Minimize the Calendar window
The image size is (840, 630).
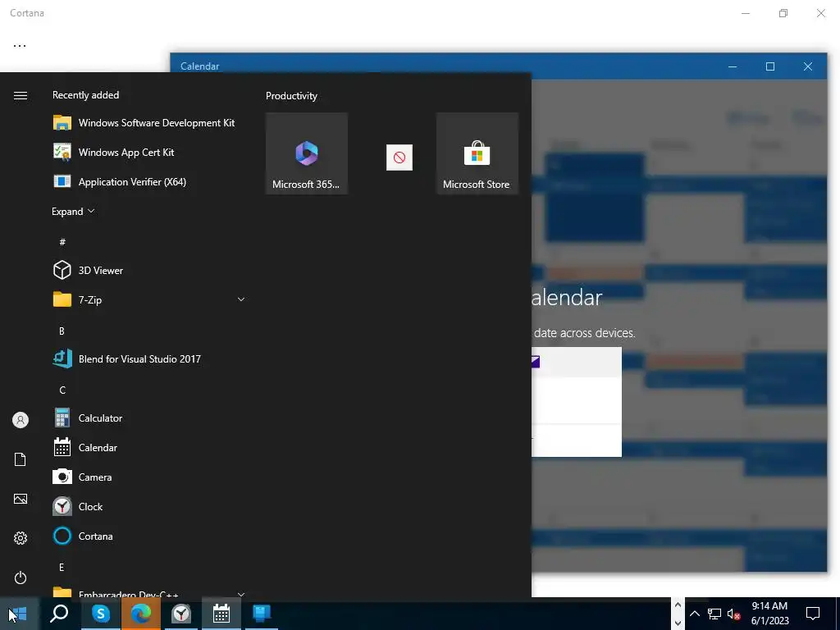point(733,66)
